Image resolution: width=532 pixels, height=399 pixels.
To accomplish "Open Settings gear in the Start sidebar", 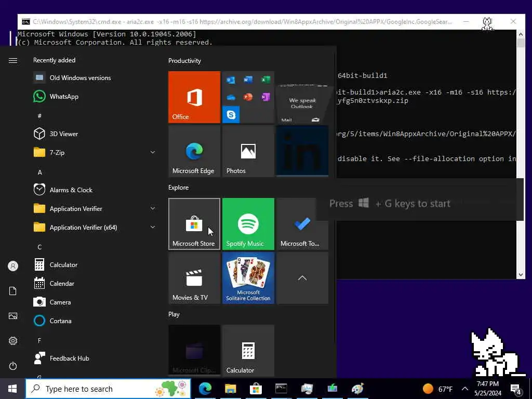I will click(13, 341).
